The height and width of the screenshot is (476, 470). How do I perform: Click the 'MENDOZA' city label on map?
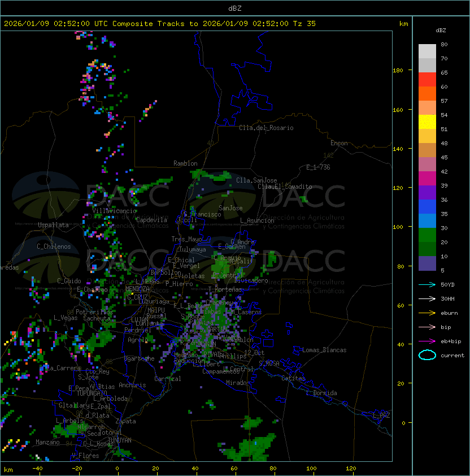tap(137, 288)
